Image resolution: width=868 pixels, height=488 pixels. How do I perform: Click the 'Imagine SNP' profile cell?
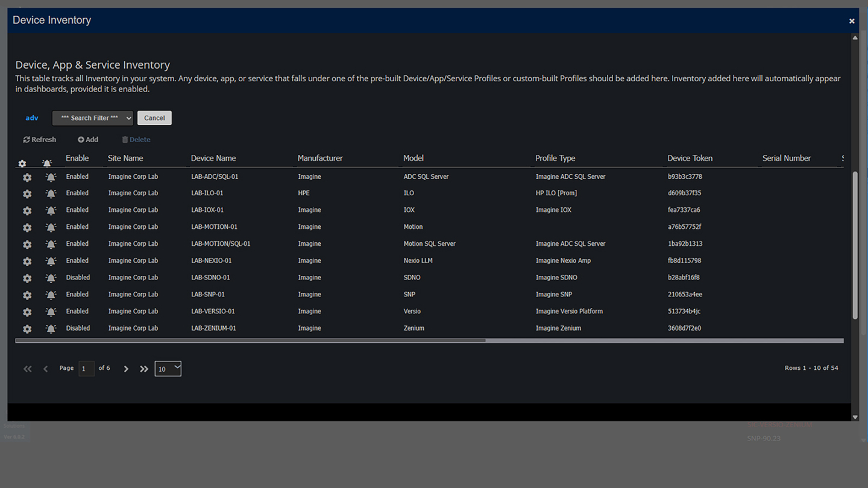point(553,295)
